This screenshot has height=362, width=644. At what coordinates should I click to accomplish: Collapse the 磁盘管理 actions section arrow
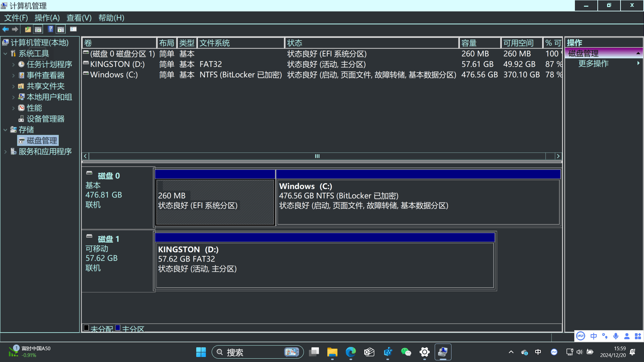click(x=638, y=53)
